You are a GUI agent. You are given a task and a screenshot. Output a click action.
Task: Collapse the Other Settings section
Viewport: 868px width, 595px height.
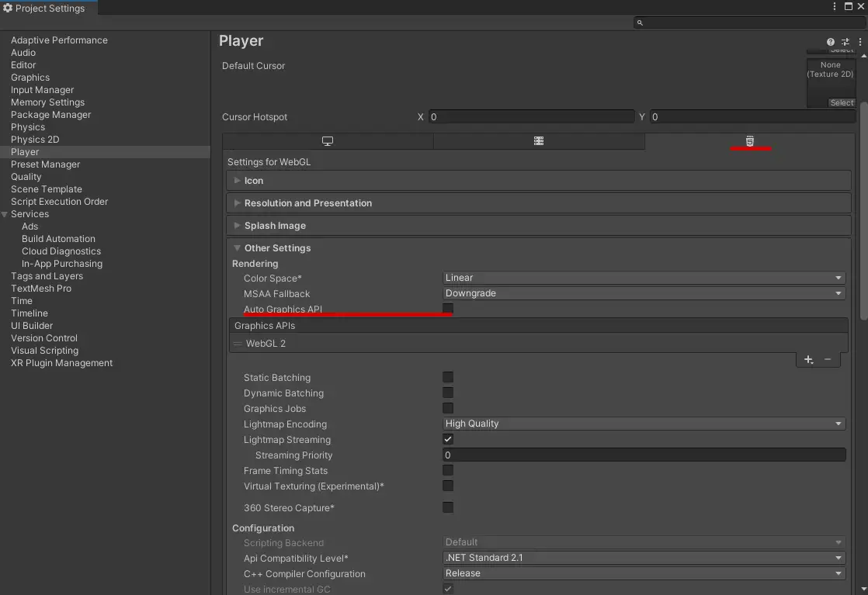point(238,247)
